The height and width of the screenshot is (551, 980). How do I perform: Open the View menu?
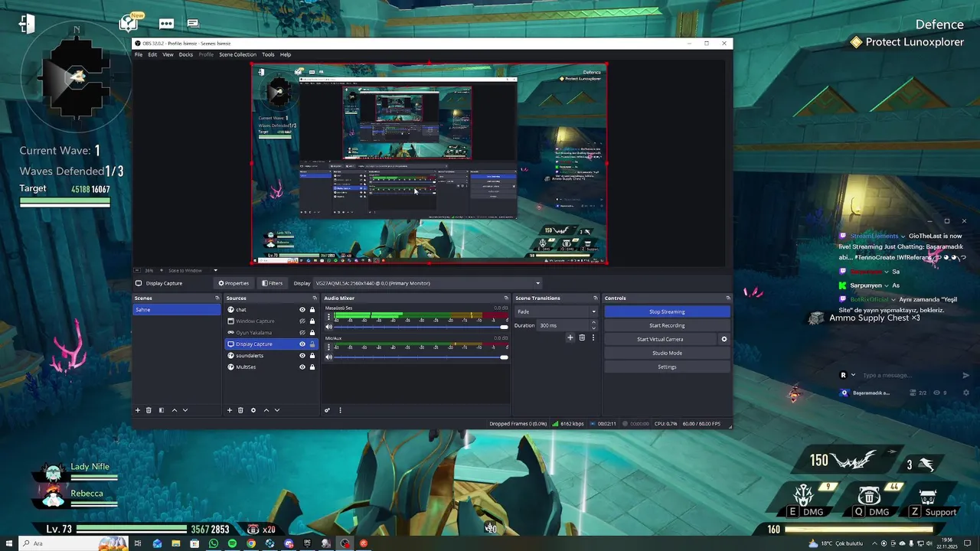click(x=168, y=54)
